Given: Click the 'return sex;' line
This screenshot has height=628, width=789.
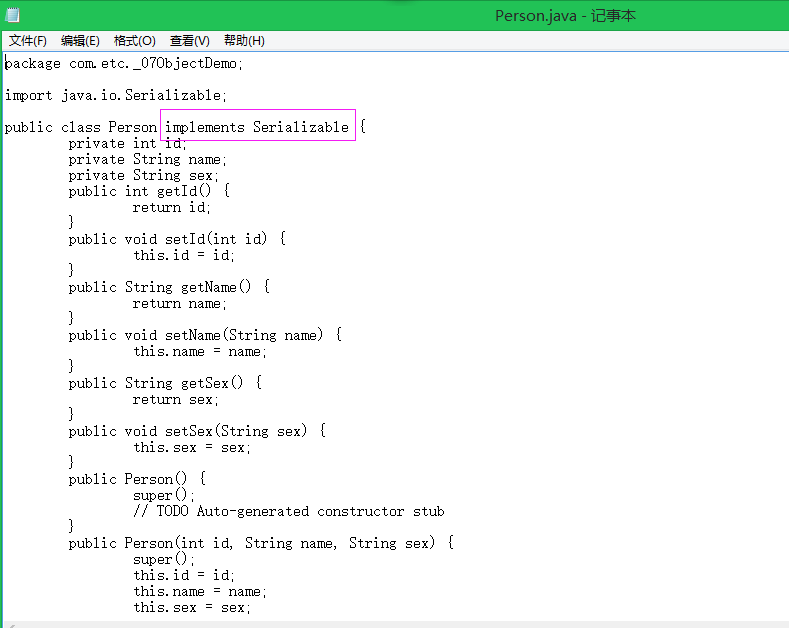Looking at the screenshot, I should pyautogui.click(x=176, y=400).
